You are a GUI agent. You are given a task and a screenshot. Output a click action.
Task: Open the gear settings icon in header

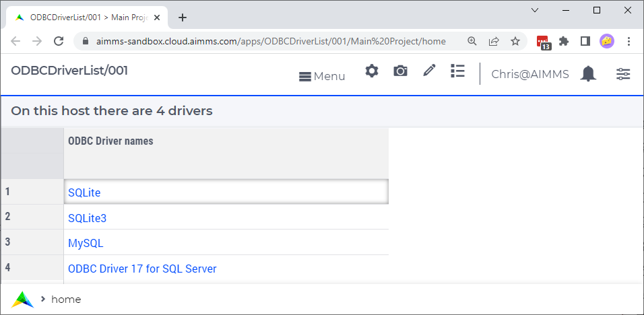(x=372, y=71)
